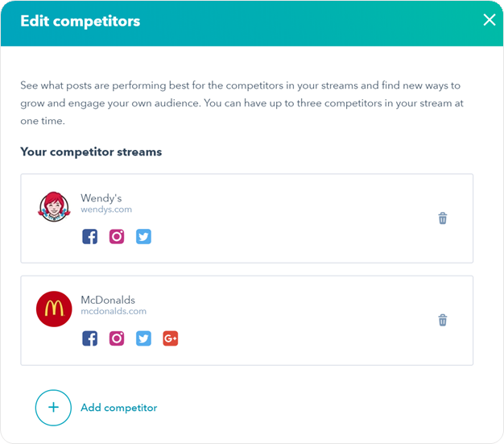Visit the wendys.com link
504x444 pixels.
coord(106,210)
